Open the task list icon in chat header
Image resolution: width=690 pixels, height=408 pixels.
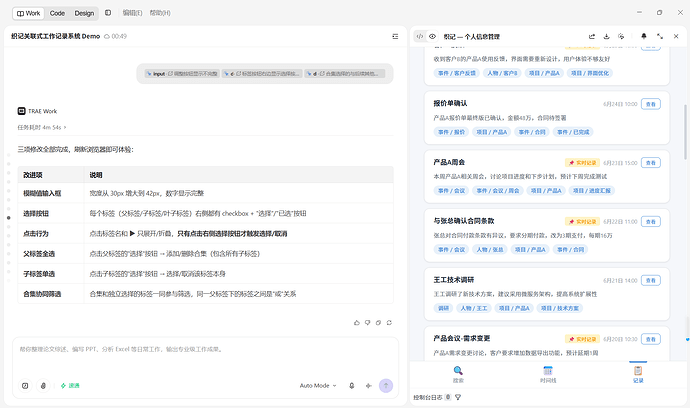395,37
